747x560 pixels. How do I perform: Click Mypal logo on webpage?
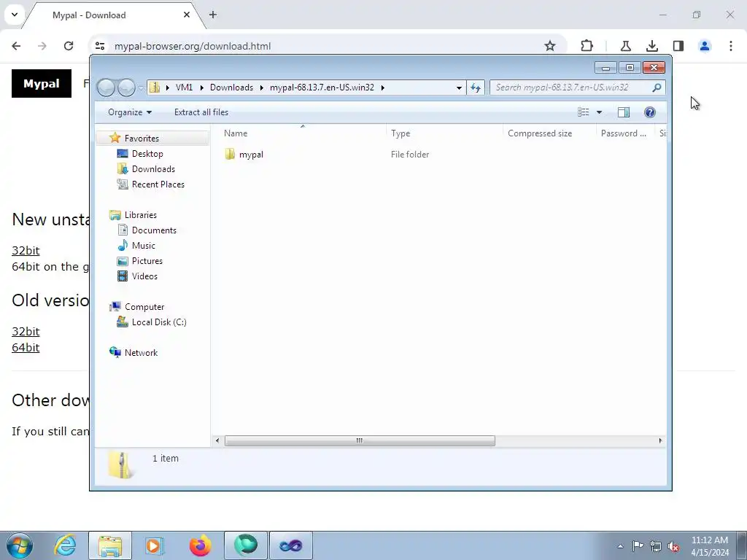pyautogui.click(x=42, y=83)
